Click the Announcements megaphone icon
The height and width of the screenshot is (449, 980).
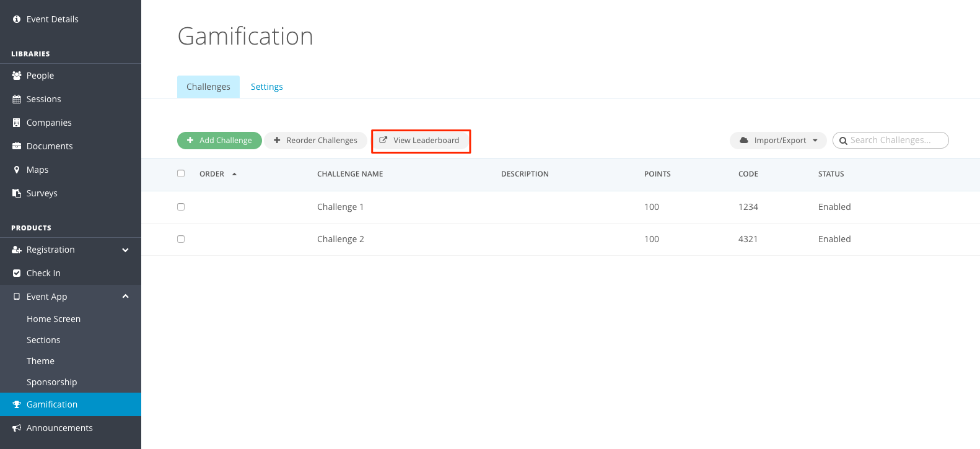click(17, 428)
